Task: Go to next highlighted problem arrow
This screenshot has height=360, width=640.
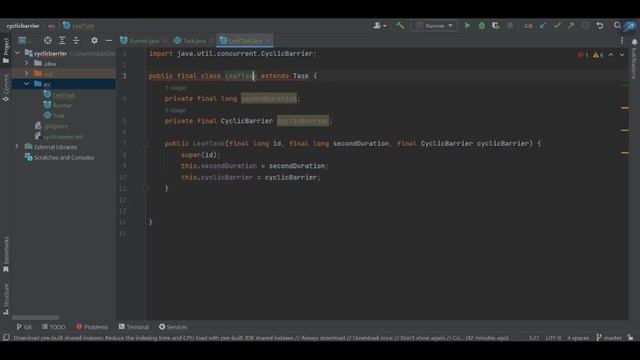Action: (x=622, y=55)
